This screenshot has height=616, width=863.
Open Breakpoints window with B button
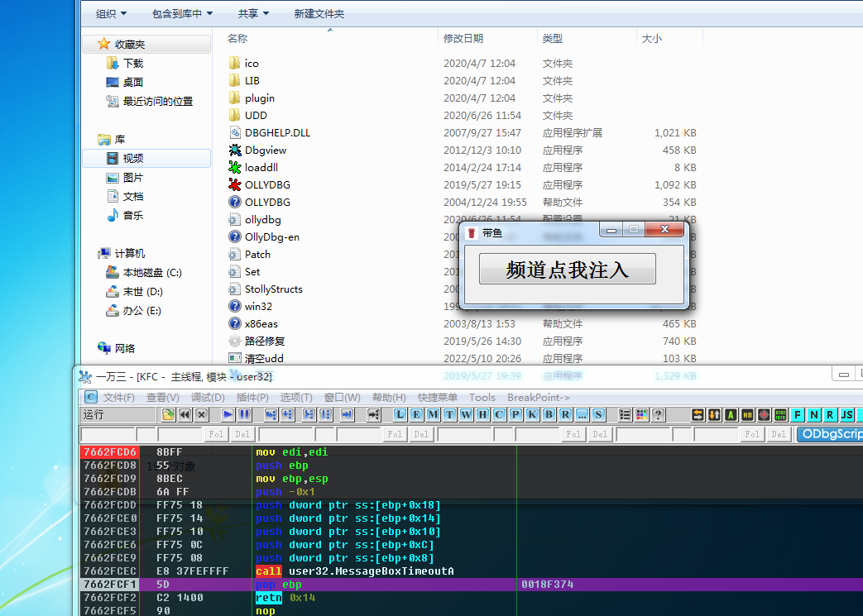[549, 414]
